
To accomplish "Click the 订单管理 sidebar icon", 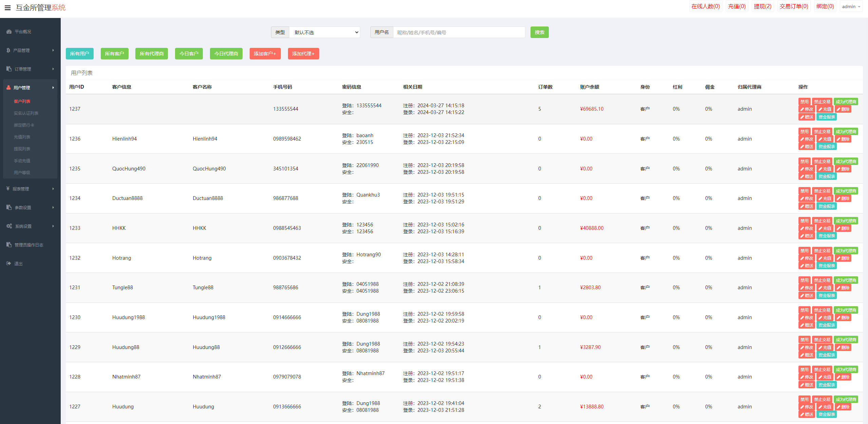I will 9,69.
